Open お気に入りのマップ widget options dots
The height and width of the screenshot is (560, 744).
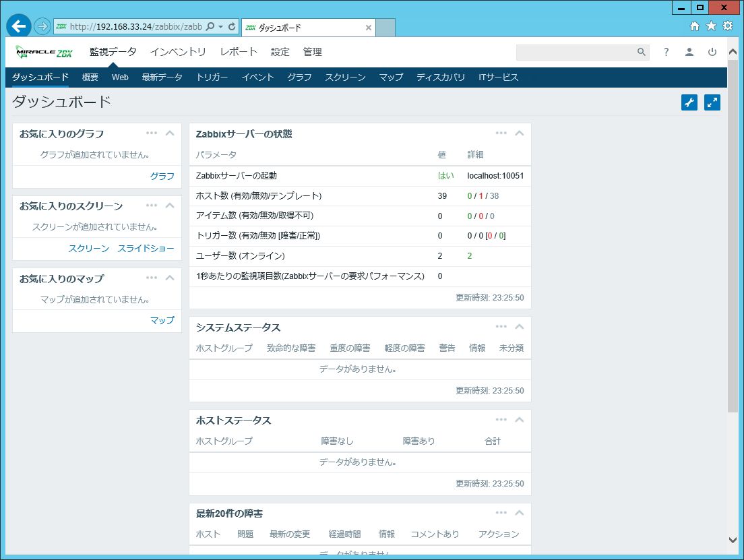152,278
